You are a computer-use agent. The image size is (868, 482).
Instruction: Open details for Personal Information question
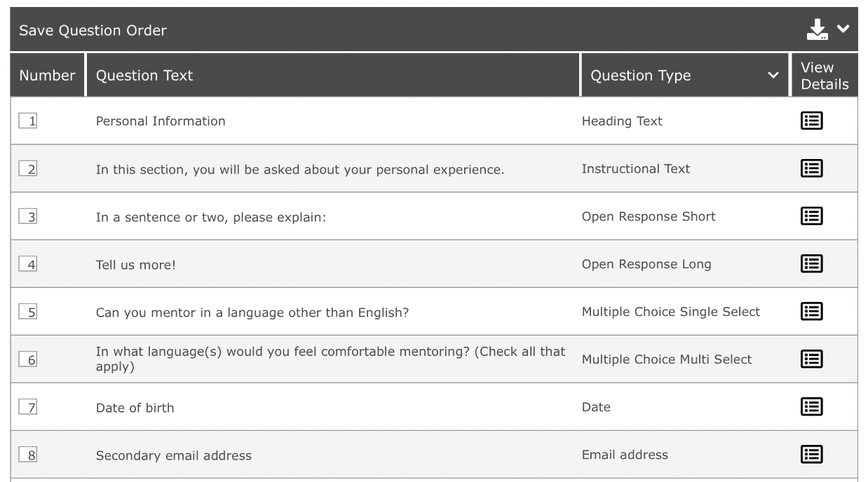[x=812, y=120]
